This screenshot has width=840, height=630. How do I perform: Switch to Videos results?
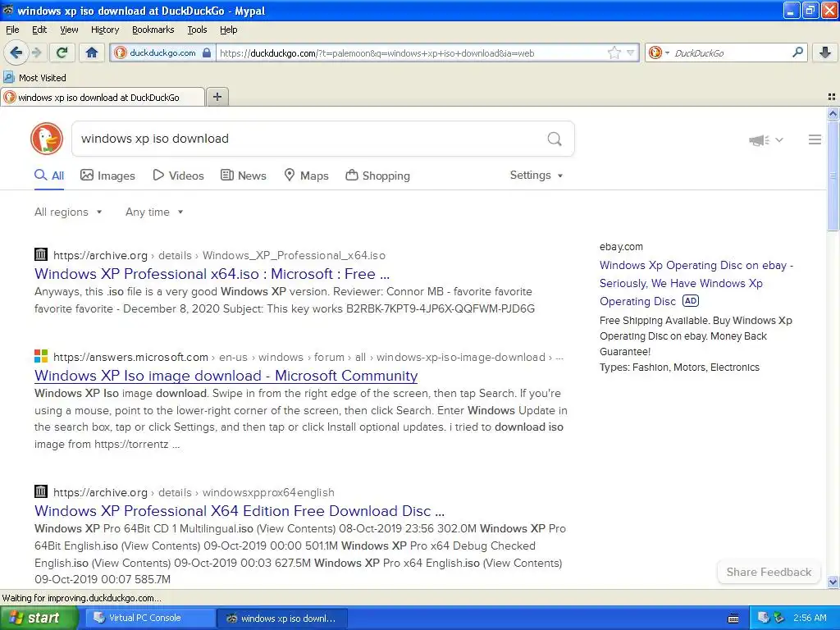click(178, 176)
